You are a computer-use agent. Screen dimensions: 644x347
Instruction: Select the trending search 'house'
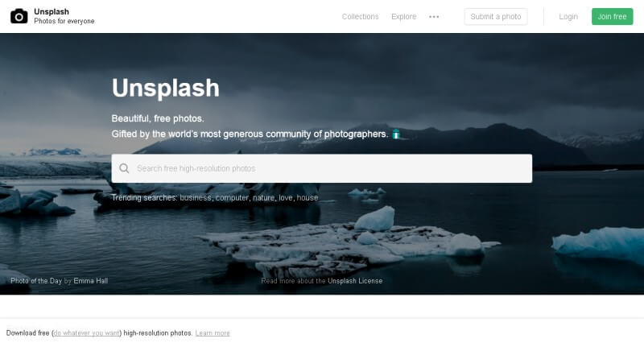coord(308,197)
